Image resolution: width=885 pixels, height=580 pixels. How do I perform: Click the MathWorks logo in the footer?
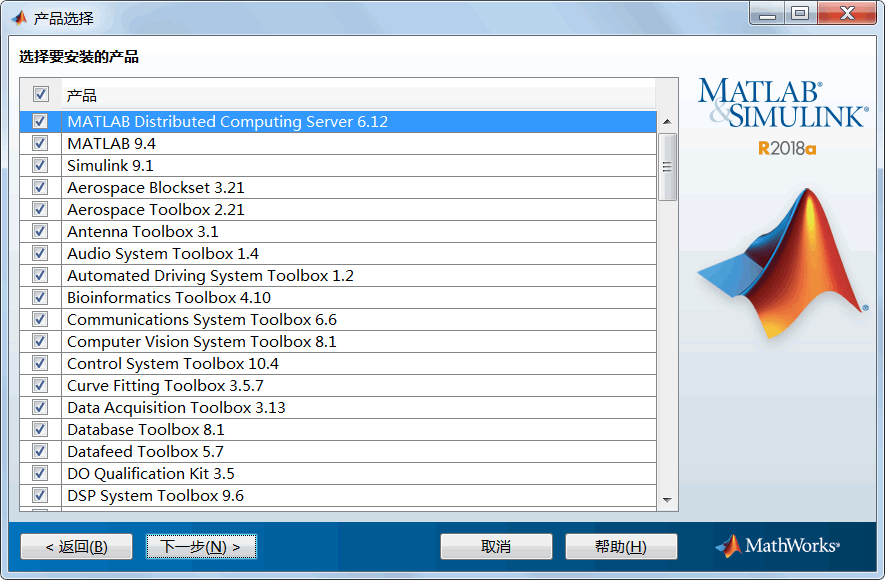(x=777, y=546)
